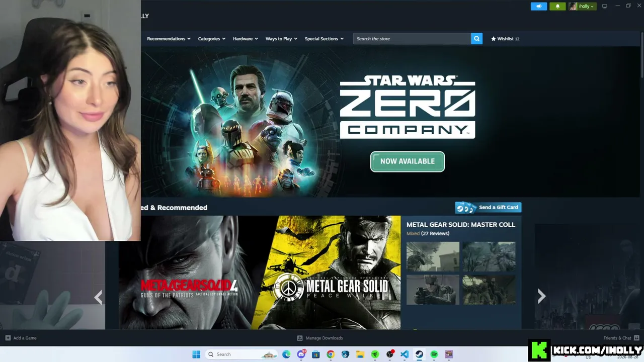Click Add a Game
644x362 pixels.
[21, 338]
